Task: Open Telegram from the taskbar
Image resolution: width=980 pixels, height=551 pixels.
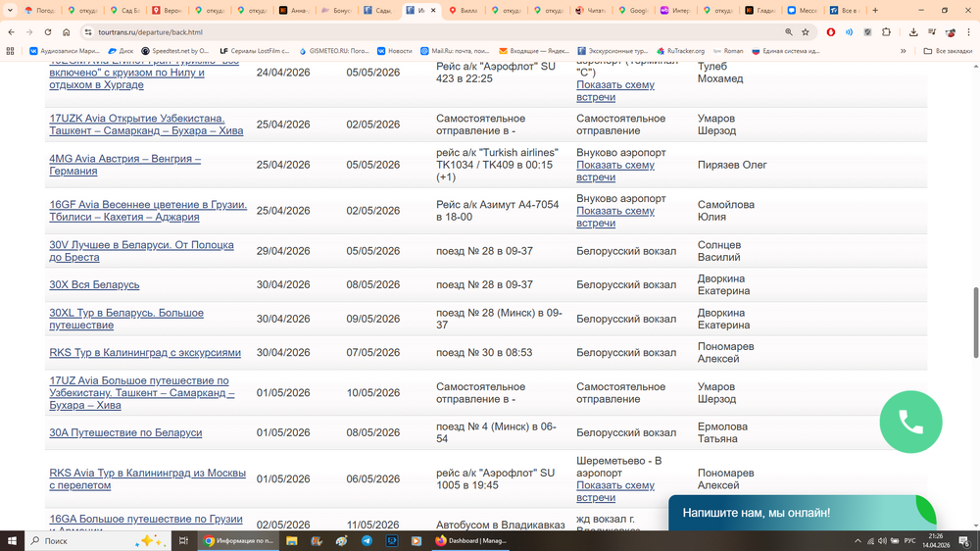Action: click(367, 540)
